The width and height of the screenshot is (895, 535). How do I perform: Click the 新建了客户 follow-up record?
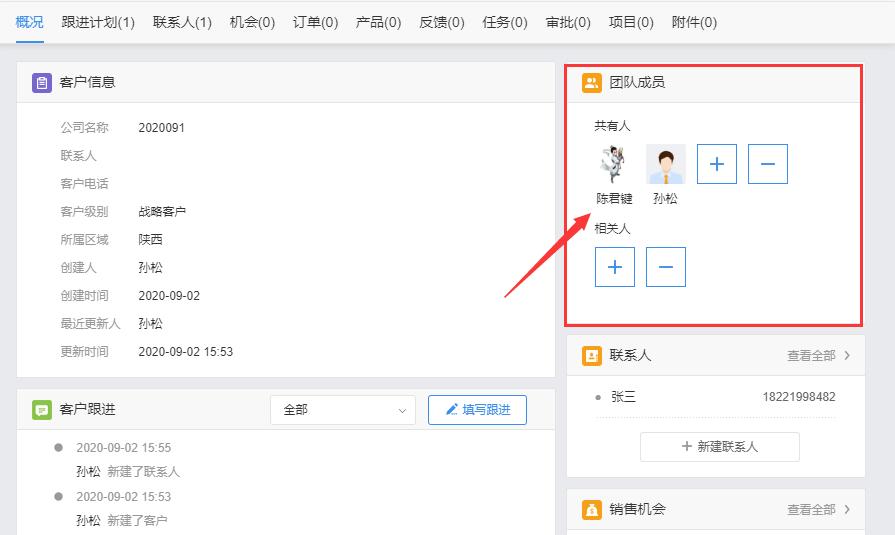(x=137, y=521)
